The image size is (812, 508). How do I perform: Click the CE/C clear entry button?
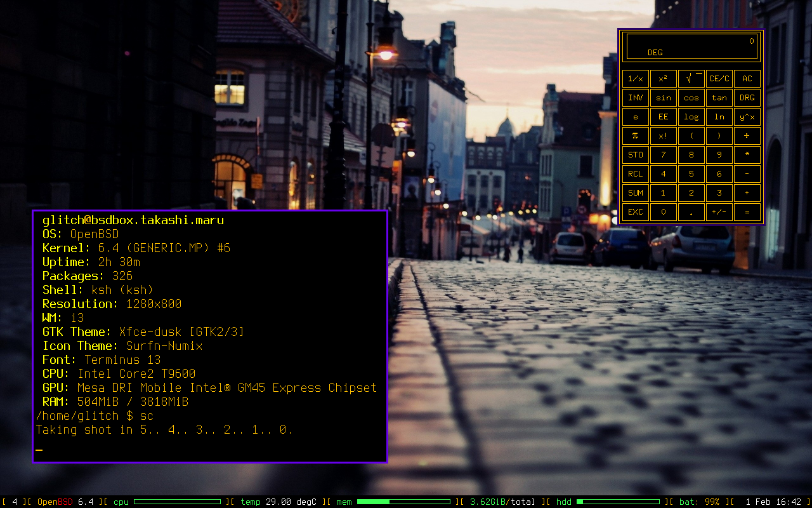[x=719, y=79]
